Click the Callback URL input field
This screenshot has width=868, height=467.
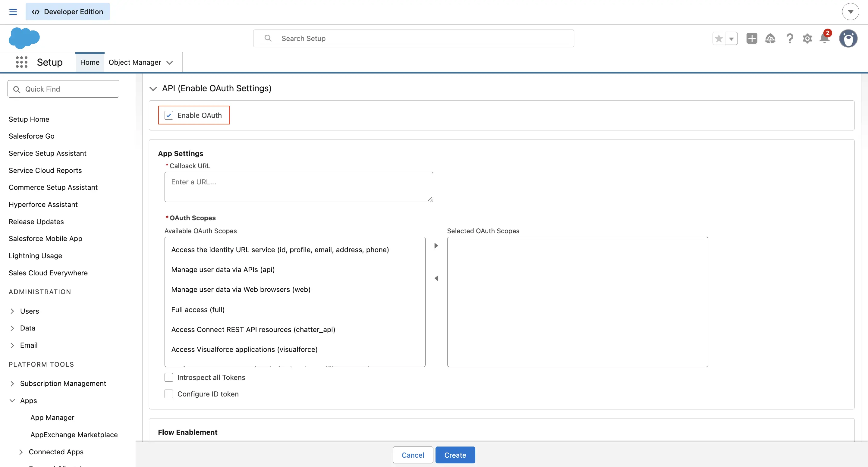pos(299,187)
